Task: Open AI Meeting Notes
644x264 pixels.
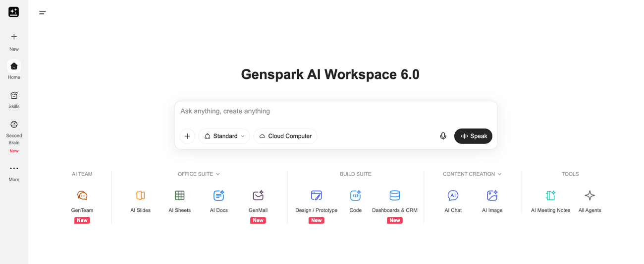Action: click(x=550, y=201)
